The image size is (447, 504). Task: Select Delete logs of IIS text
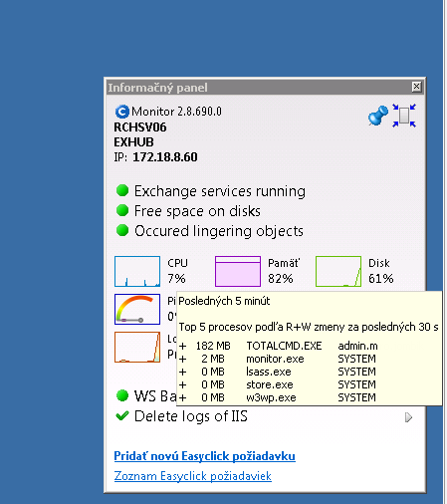point(191,416)
